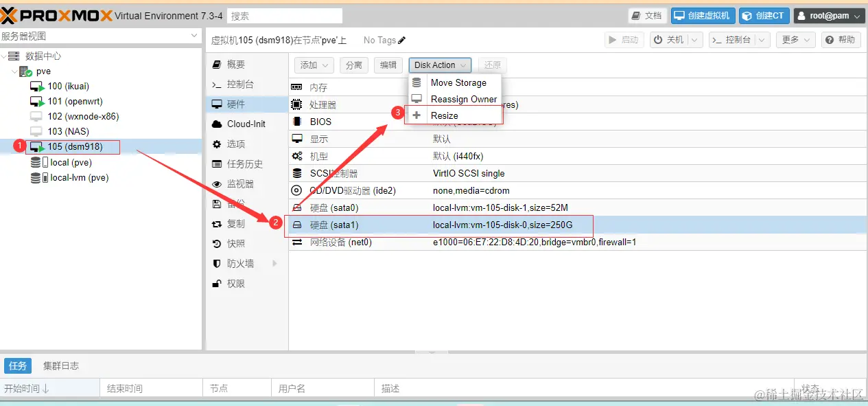Select the CD/DVD驱动器 (ide2) row
Image resolution: width=868 pixels, height=406 pixels.
point(578,190)
